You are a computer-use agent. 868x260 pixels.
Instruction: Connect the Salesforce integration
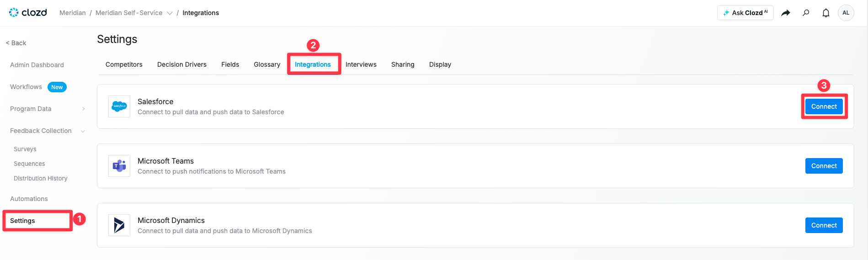(824, 106)
